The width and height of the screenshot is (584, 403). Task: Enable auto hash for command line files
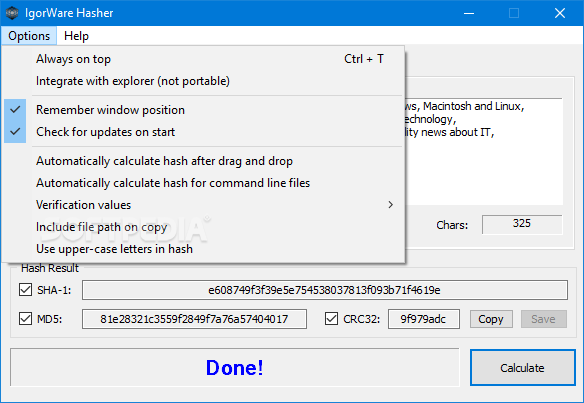[x=203, y=183]
